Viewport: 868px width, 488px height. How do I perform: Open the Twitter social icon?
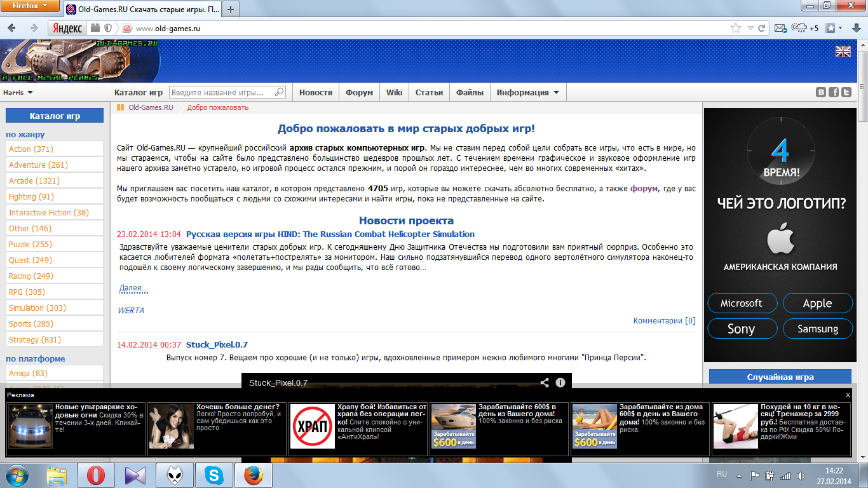coord(846,92)
